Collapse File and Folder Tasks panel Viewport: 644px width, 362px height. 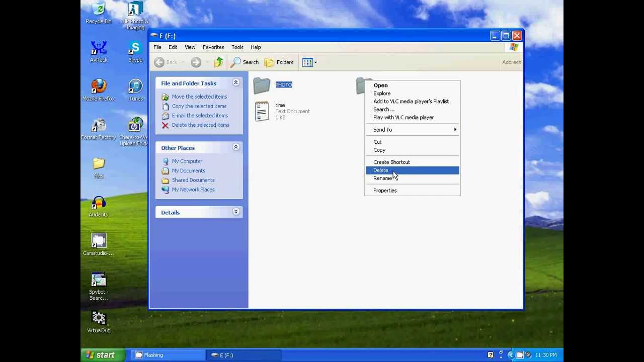[235, 83]
